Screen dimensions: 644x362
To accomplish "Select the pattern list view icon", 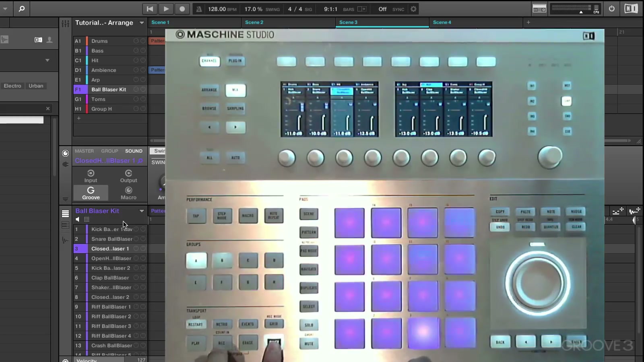I will coord(65,214).
